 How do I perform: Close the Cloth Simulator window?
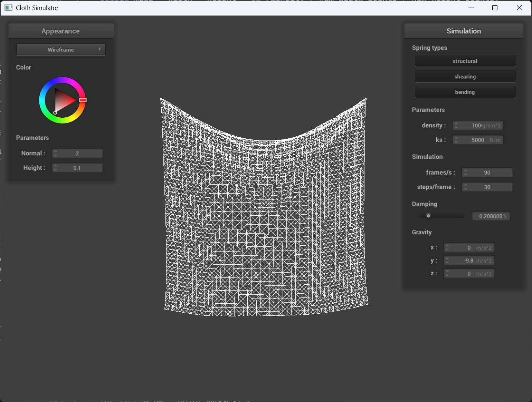coord(519,8)
